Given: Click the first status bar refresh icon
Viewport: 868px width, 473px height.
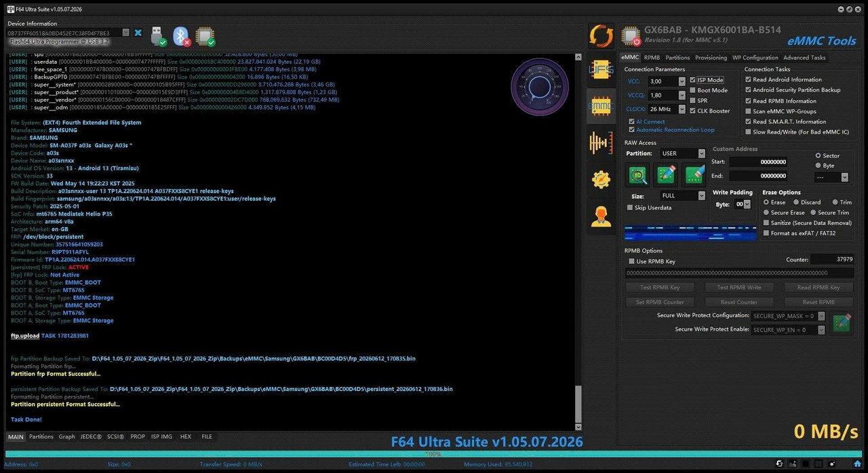Looking at the screenshot, I should coord(779,464).
